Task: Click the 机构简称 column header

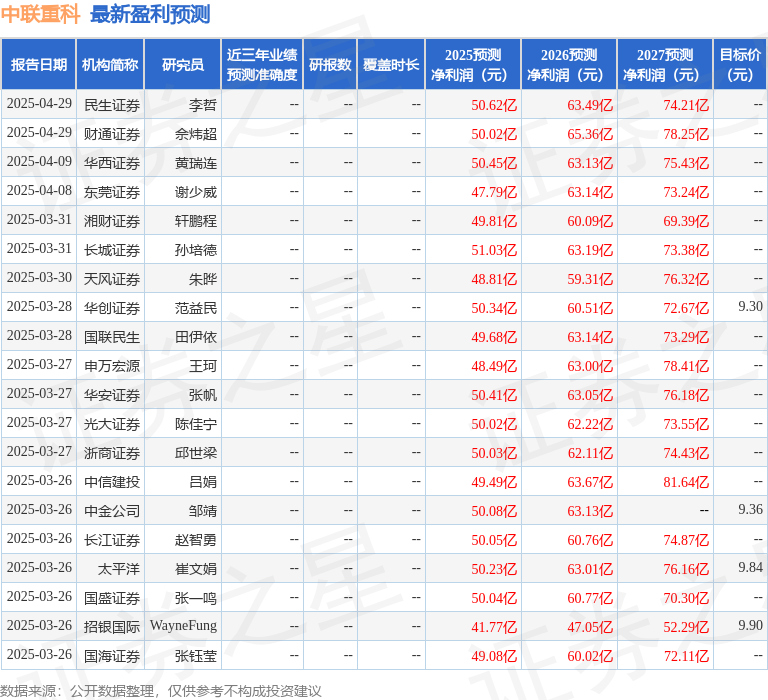Action: tap(110, 65)
